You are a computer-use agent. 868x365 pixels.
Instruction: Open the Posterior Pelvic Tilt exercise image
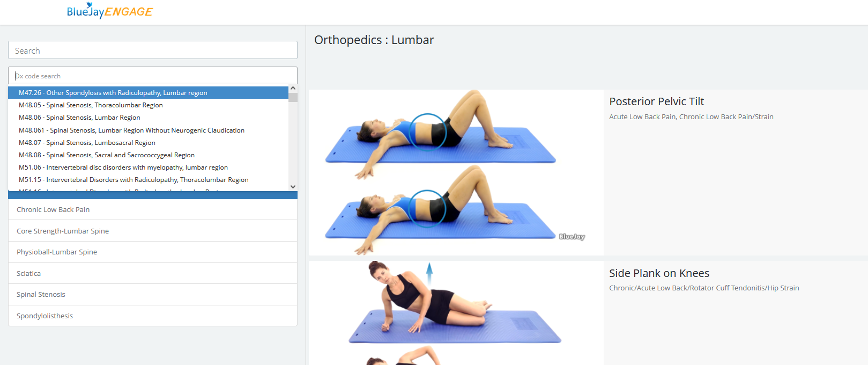tap(456, 172)
